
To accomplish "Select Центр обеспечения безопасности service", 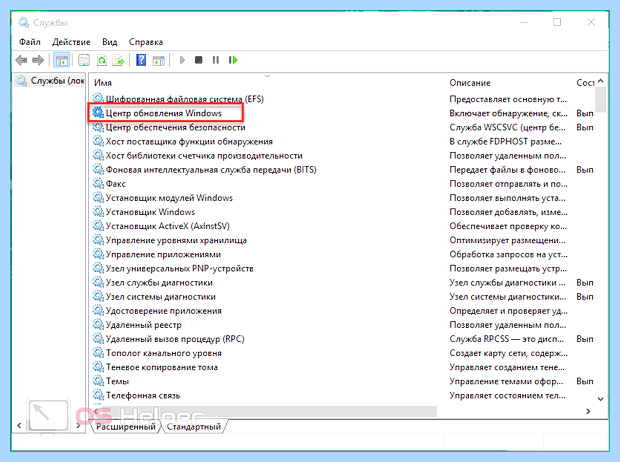I will click(x=176, y=127).
